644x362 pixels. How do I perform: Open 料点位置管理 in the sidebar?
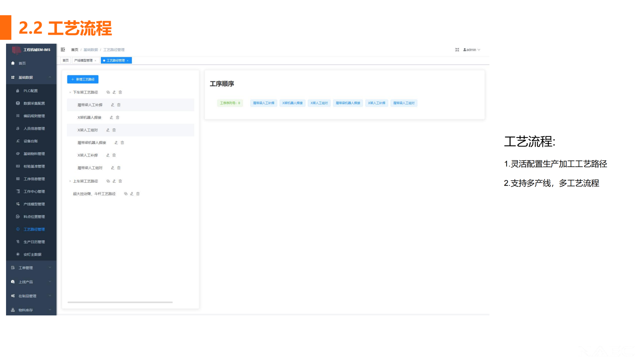[x=31, y=217]
